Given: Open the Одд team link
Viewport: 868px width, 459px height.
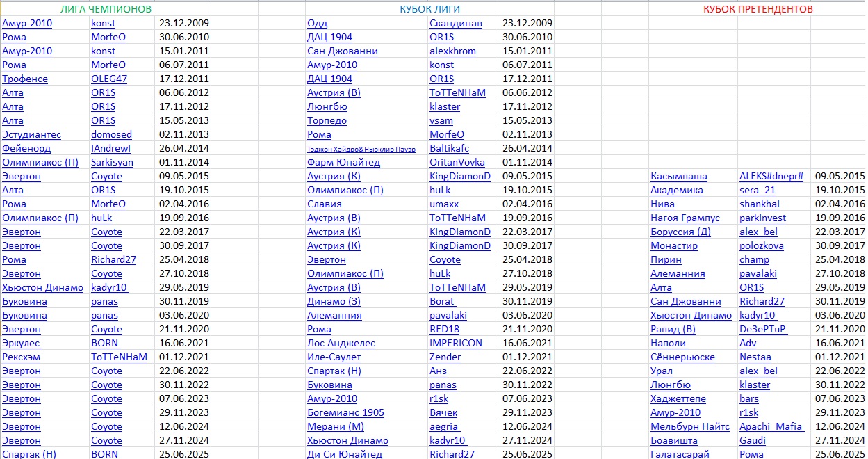Looking at the screenshot, I should pos(317,23).
